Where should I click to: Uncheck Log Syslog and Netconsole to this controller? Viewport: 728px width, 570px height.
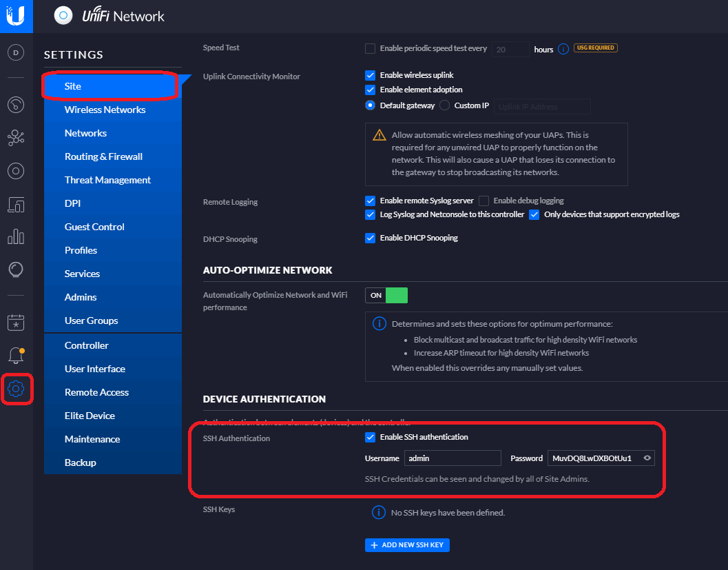point(370,214)
